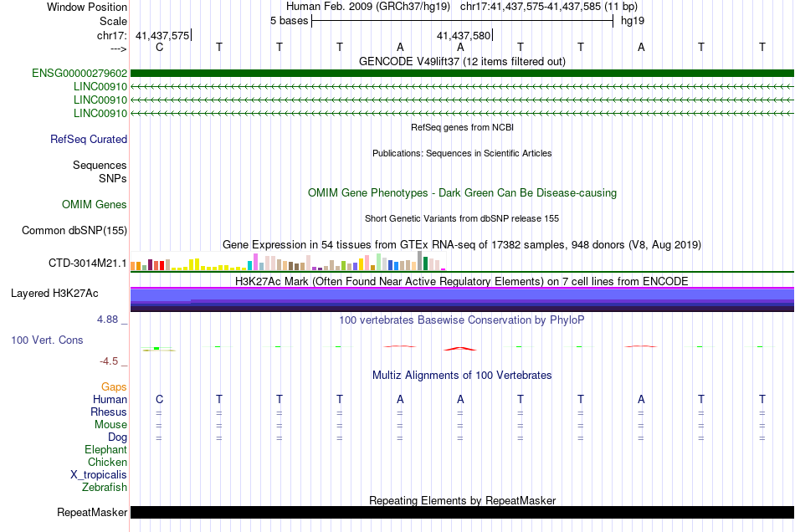Click the RepeatMasker track label
The width and height of the screenshot is (795, 532).
(x=92, y=513)
